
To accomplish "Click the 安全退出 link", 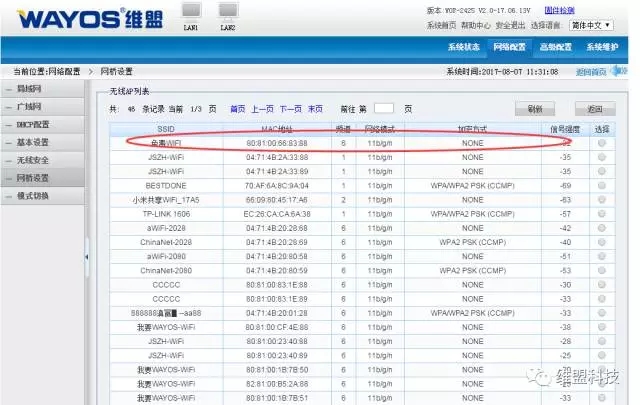I will 510,25.
